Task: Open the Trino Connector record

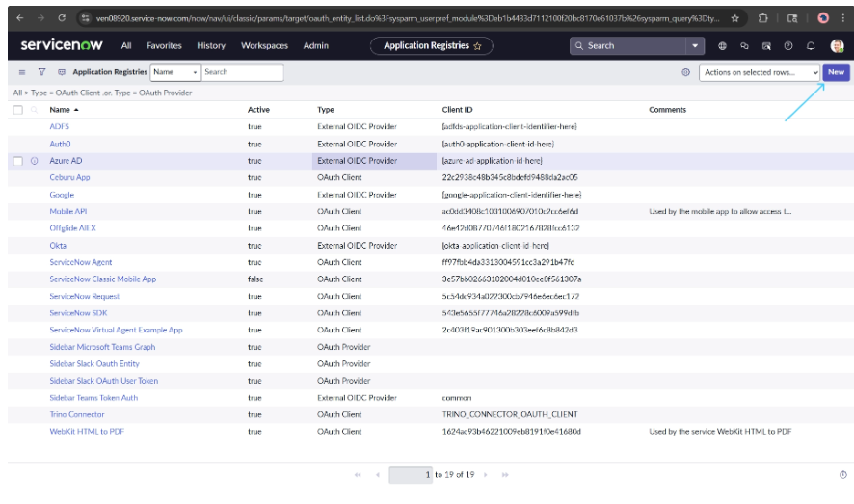Action: pos(77,415)
